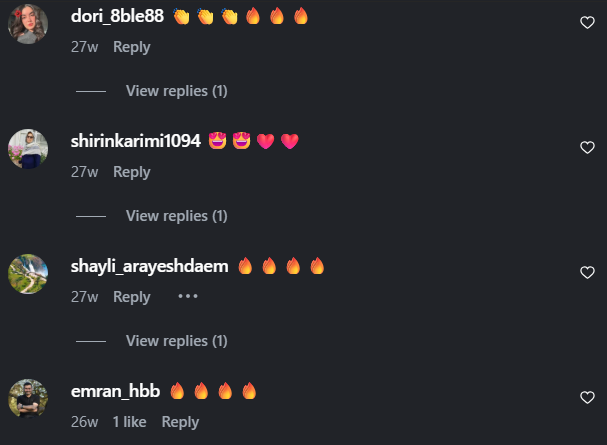The width and height of the screenshot is (607, 445).
Task: Like emran_hbb's comment with heart icon
Action: 587,397
